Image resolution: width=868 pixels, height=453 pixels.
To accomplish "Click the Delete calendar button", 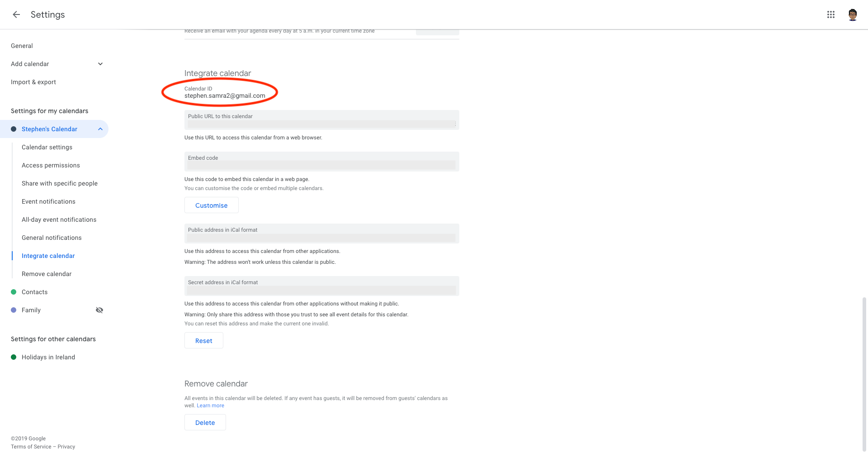I will tap(205, 422).
